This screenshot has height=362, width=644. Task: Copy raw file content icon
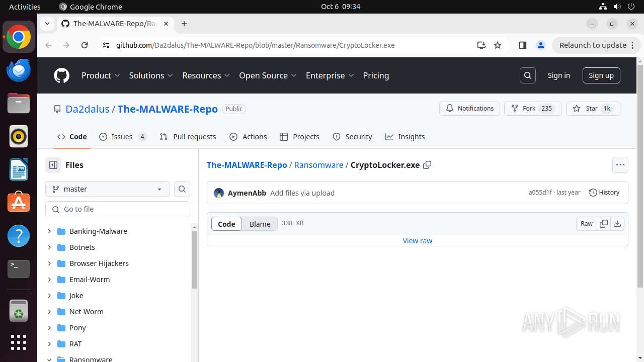tap(604, 224)
